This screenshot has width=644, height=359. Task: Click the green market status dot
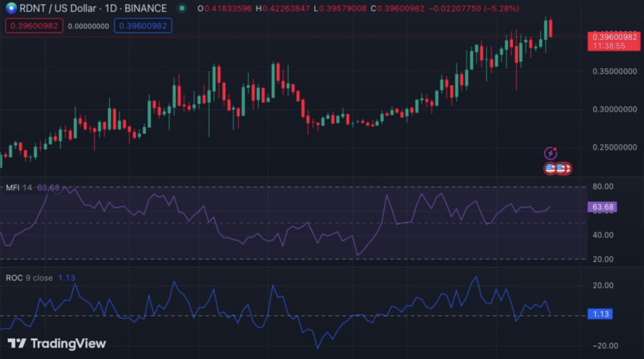[182, 8]
